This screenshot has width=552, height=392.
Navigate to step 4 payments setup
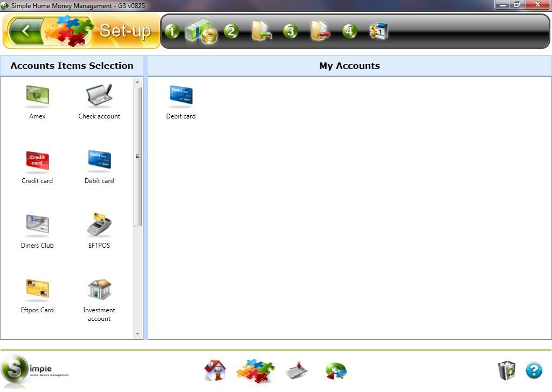pyautogui.click(x=380, y=31)
